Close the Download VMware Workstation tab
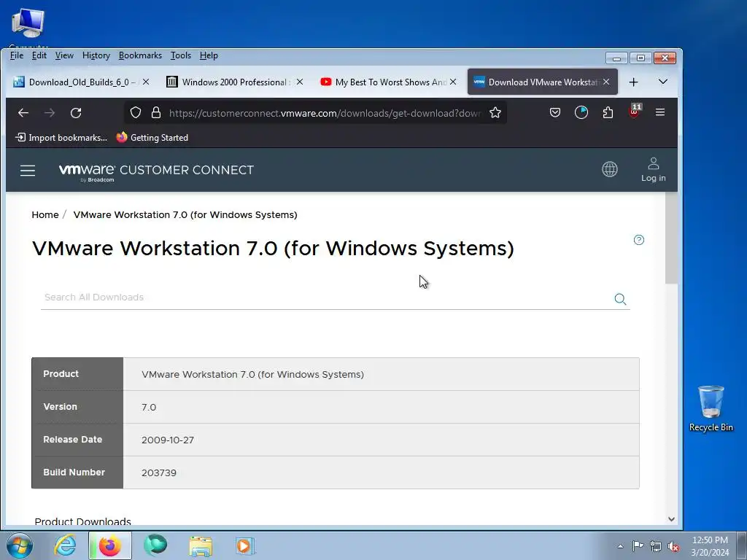747x560 pixels. coord(606,82)
